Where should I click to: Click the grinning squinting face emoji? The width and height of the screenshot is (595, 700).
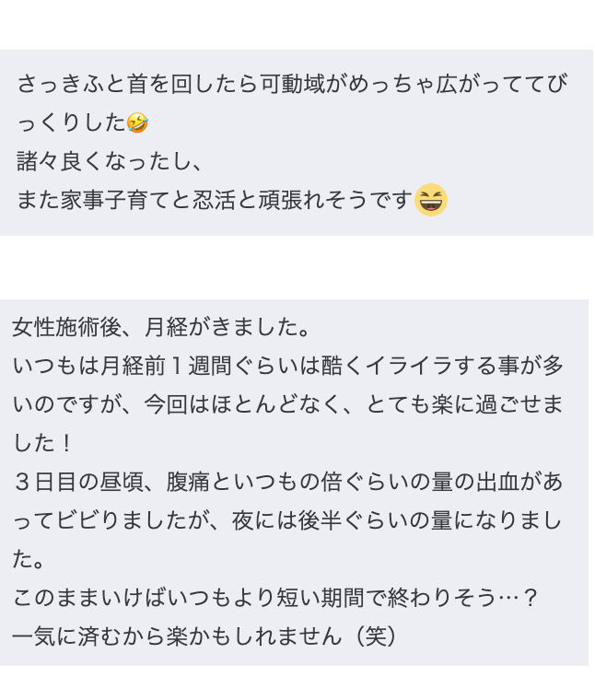pyautogui.click(x=431, y=200)
